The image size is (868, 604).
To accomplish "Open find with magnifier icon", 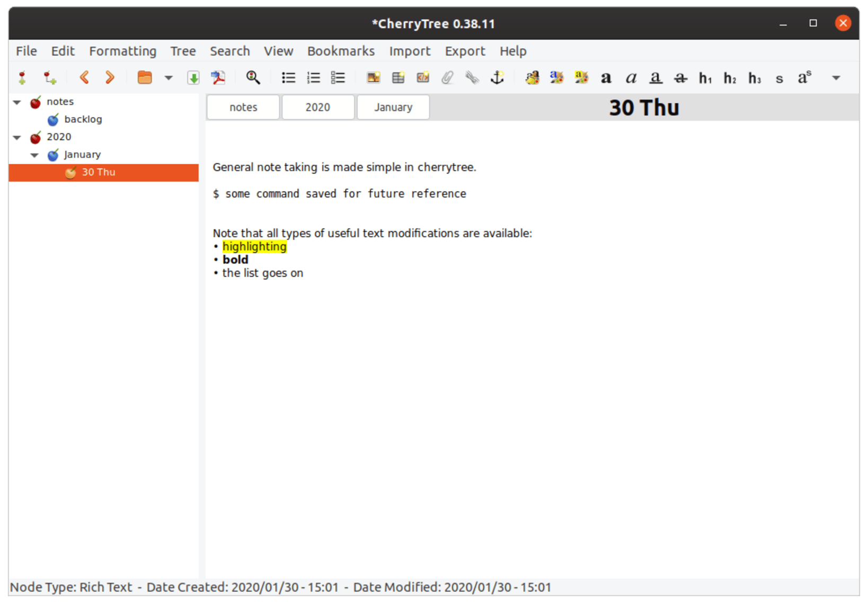I will [x=253, y=78].
